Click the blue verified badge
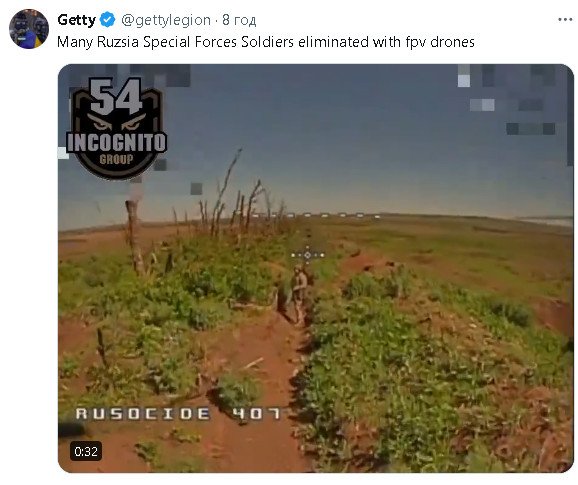 [x=108, y=20]
